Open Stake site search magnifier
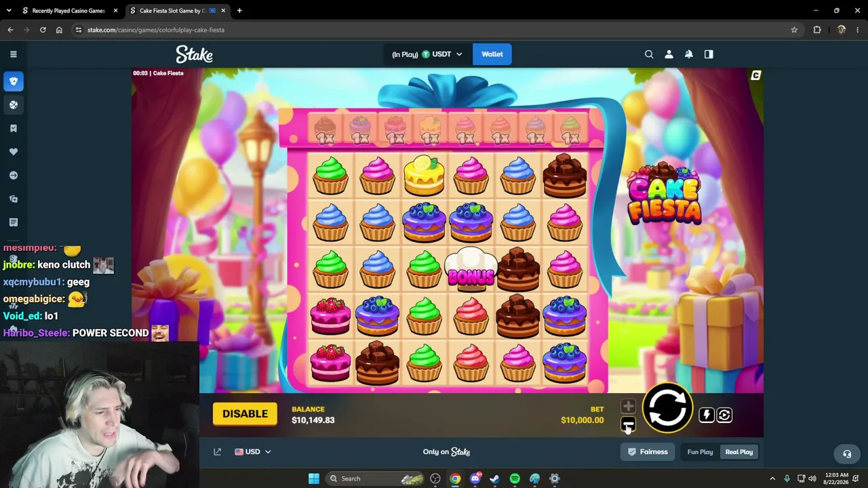 coord(649,54)
